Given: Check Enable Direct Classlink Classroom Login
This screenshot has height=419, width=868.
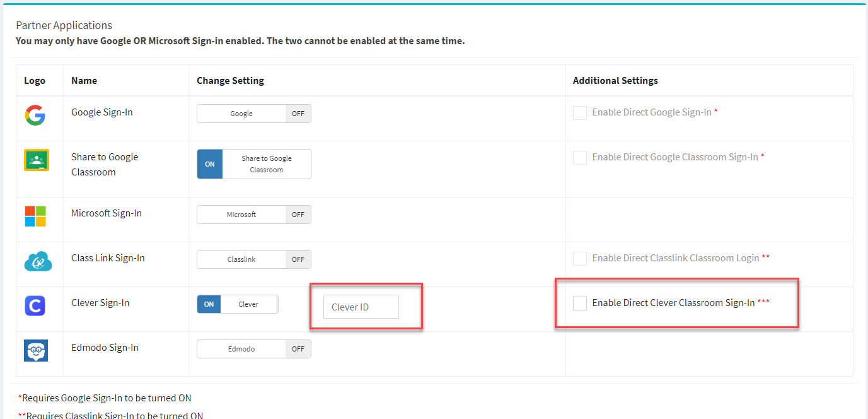Looking at the screenshot, I should pos(580,259).
